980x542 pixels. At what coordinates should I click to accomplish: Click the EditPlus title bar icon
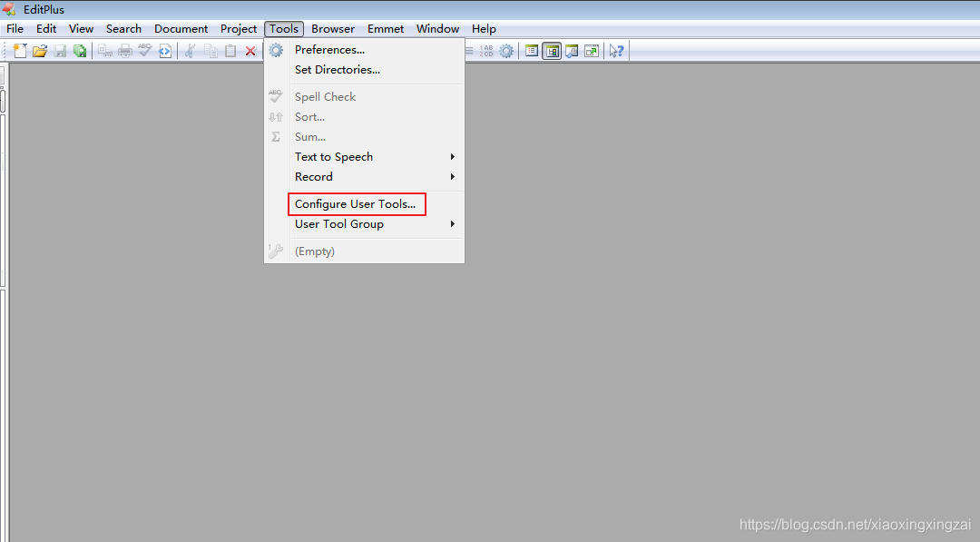[9, 9]
